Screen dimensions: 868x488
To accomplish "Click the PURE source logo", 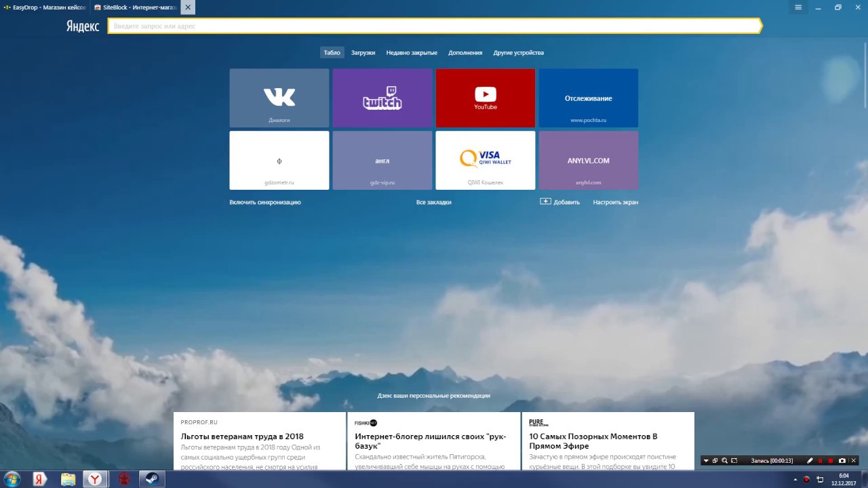I will tap(538, 422).
